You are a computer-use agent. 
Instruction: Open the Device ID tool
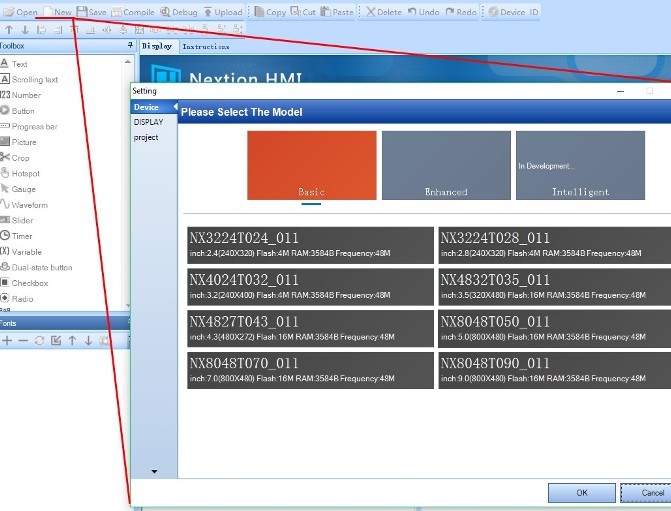coord(514,12)
